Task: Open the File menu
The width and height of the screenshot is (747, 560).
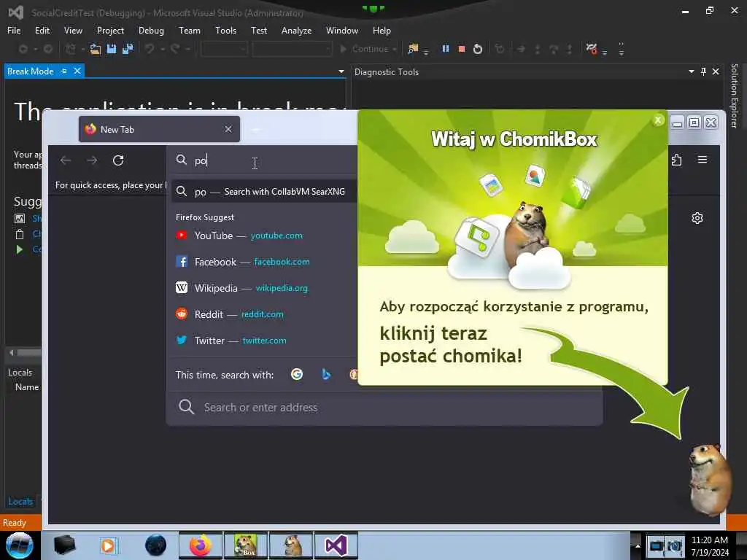Action: pos(14,31)
